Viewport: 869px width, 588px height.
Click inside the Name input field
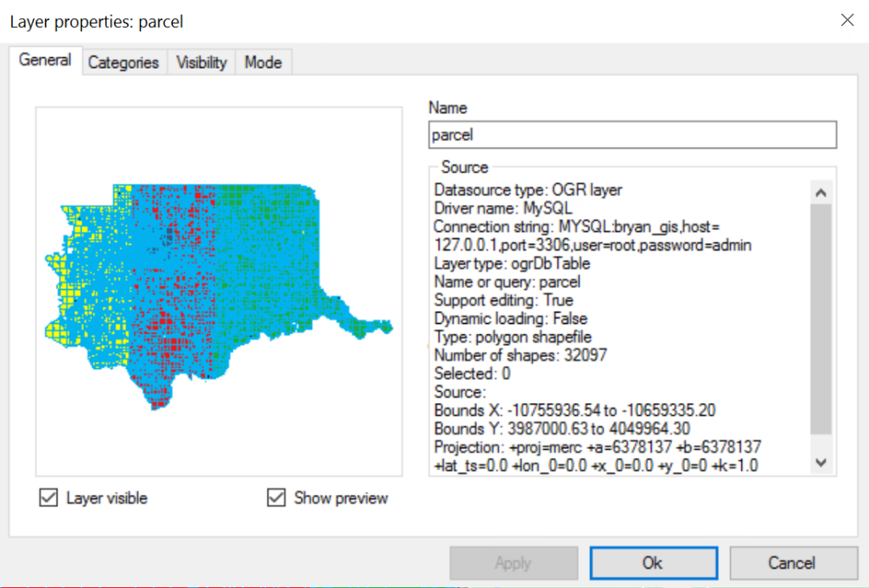tap(632, 135)
